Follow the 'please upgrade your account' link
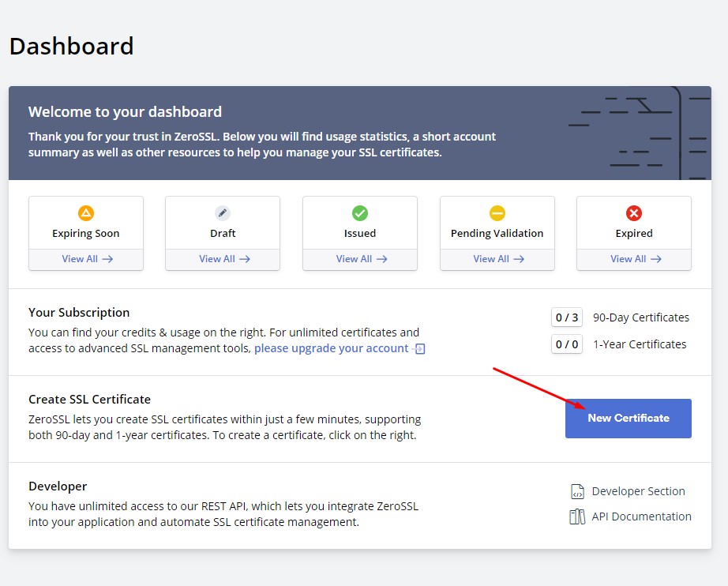This screenshot has width=728, height=586. pos(331,348)
